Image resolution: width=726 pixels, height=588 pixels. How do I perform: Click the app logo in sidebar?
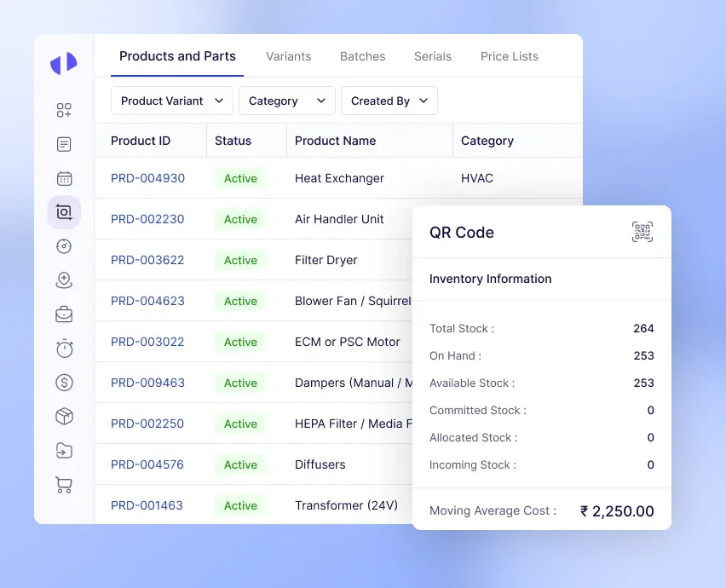64,63
